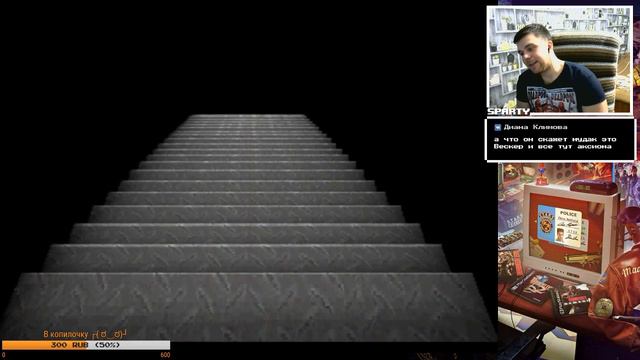Click the SPARTY name label
The height and width of the screenshot is (360, 640).
pyautogui.click(x=509, y=111)
